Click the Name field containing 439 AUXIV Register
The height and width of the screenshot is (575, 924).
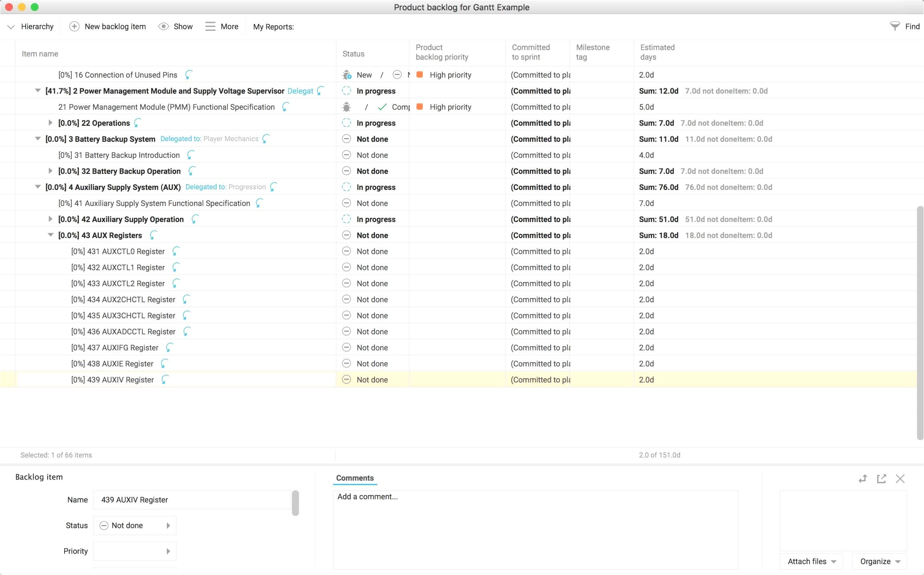[x=192, y=500]
